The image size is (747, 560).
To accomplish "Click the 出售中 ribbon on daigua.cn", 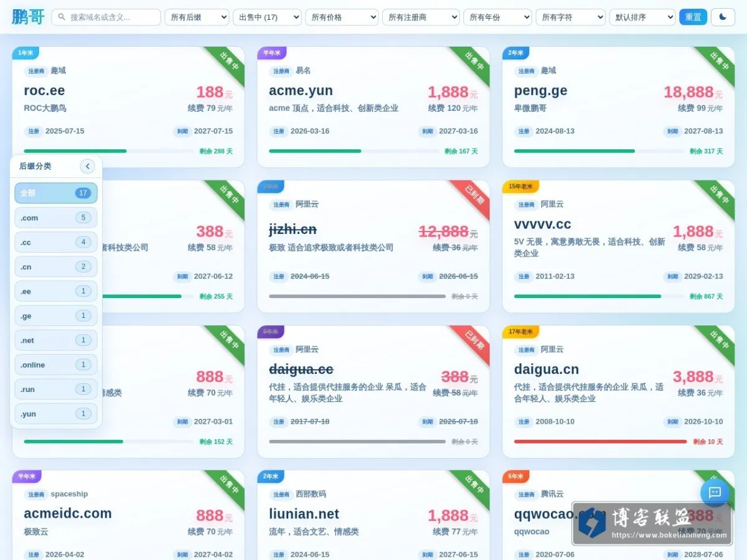I will (719, 341).
